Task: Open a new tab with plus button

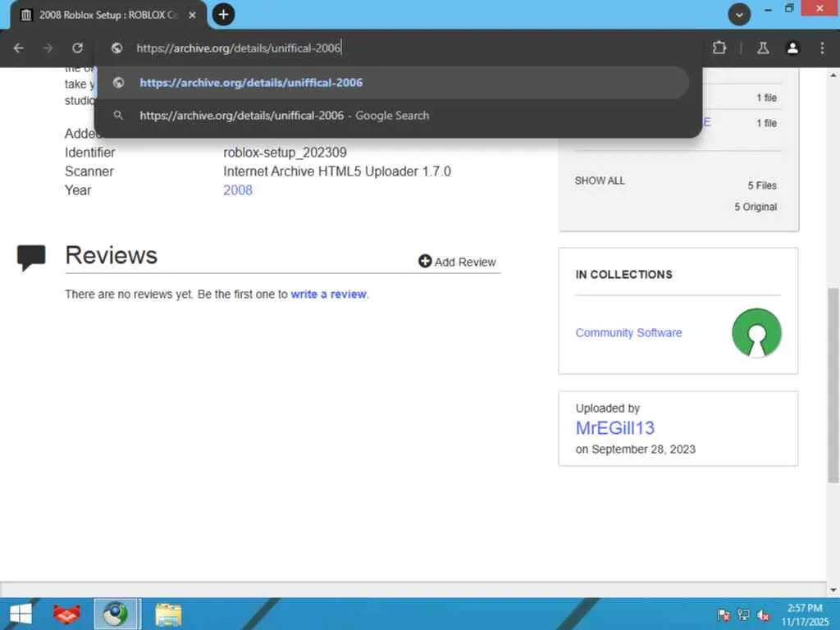Action: (x=223, y=15)
